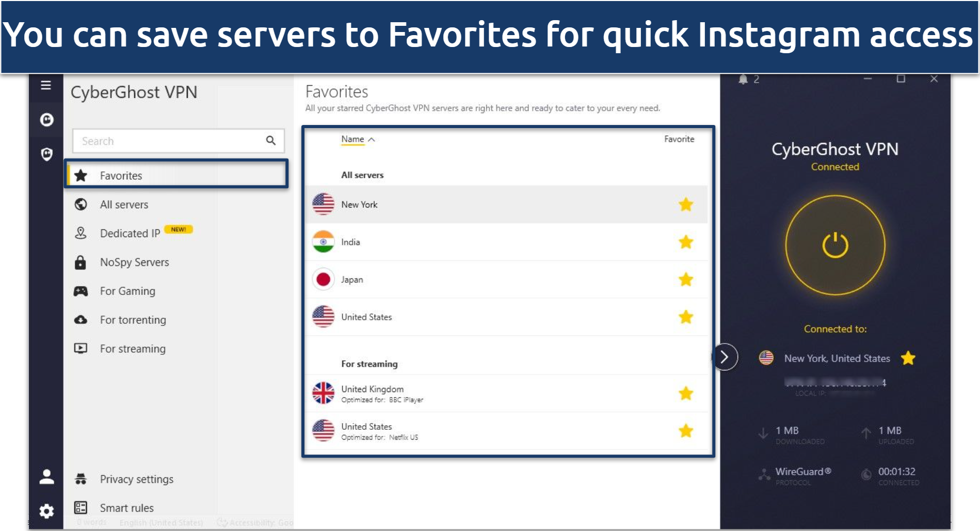Click the New York, United States connection text
980x531 pixels.
pyautogui.click(x=837, y=358)
